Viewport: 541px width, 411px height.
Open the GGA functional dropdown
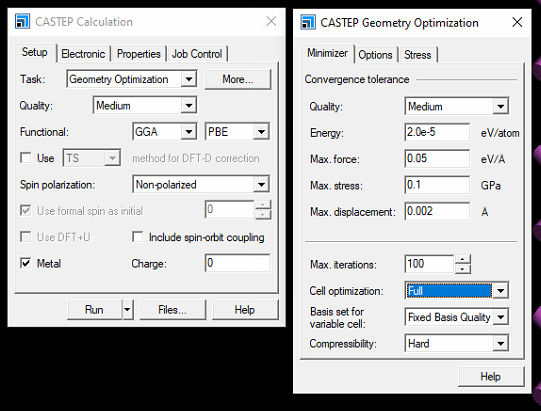point(165,132)
